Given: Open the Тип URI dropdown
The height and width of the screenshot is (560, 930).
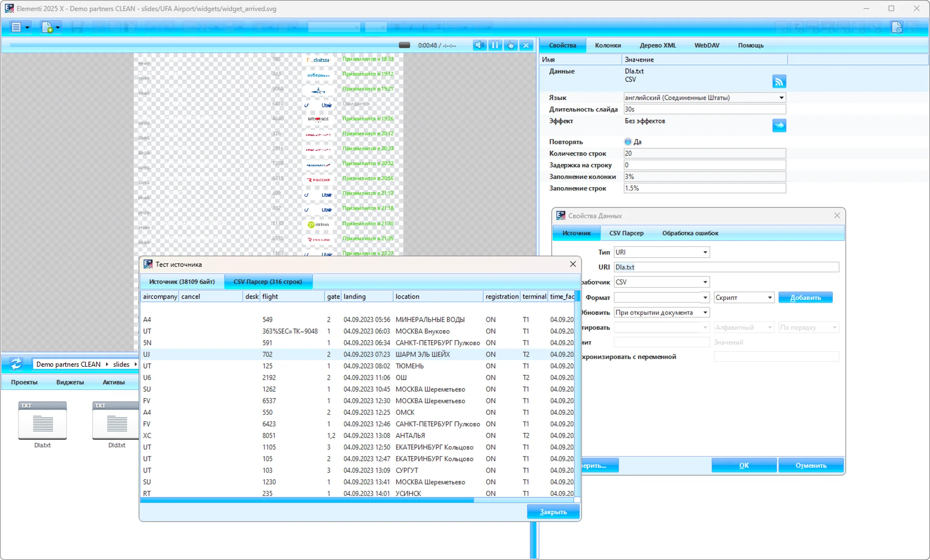Looking at the screenshot, I should (x=705, y=252).
